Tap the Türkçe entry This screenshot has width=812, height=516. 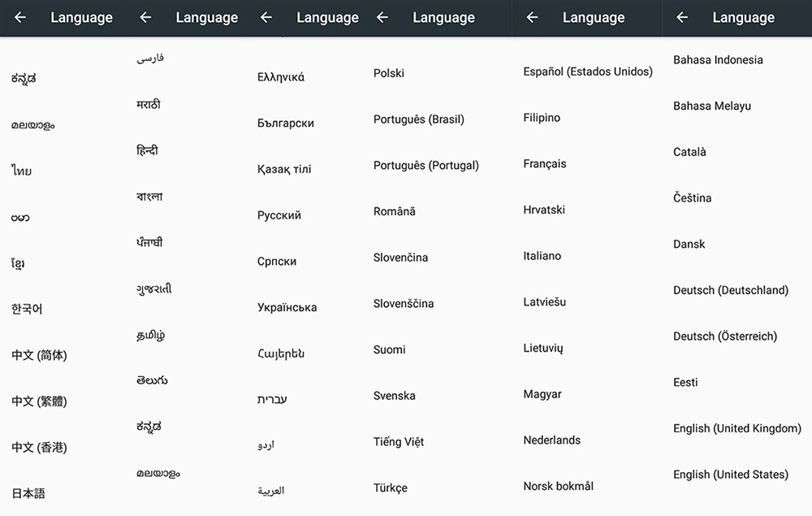pos(391,488)
